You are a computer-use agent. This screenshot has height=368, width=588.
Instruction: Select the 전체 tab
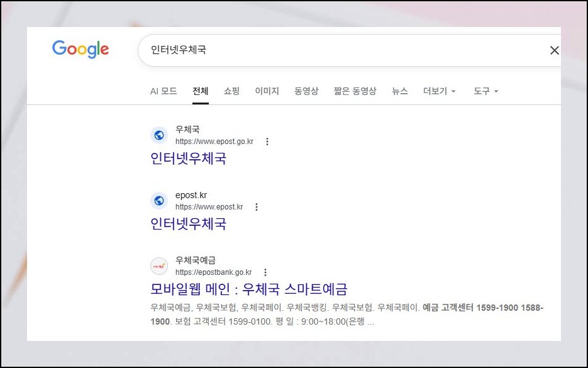click(201, 91)
